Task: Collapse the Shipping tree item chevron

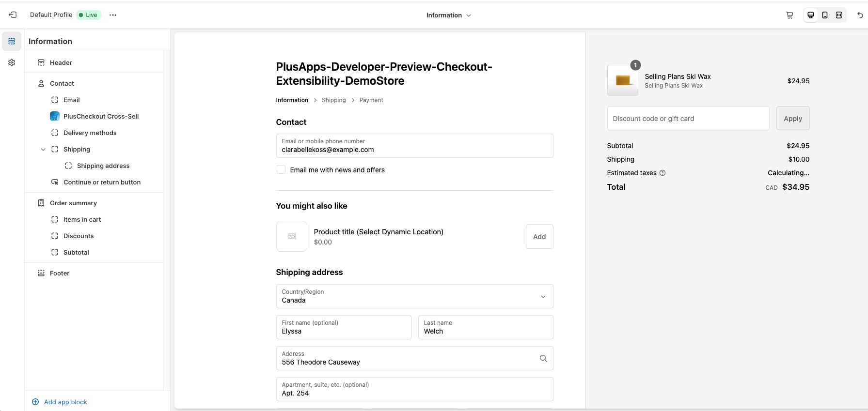Action: [x=43, y=150]
